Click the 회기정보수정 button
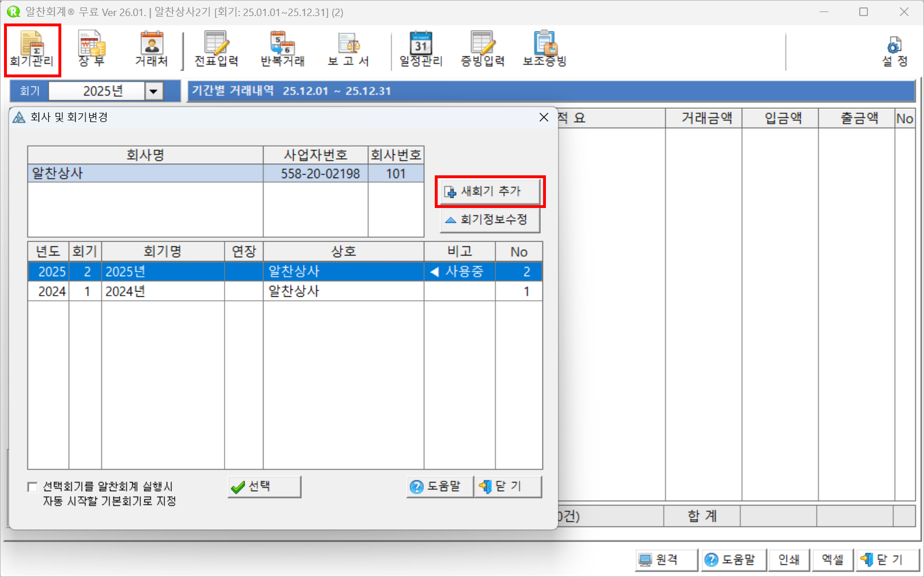924x577 pixels. [x=490, y=220]
